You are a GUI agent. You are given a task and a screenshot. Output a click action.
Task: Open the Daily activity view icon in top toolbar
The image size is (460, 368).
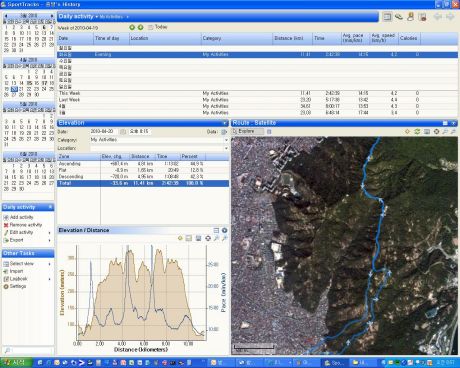(x=387, y=17)
